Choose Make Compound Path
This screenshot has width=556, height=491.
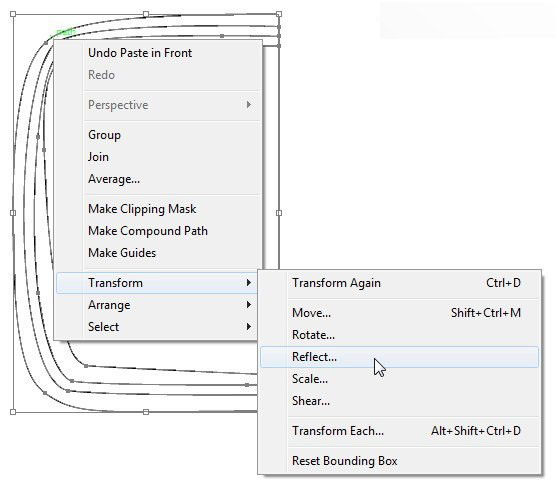[x=158, y=231]
